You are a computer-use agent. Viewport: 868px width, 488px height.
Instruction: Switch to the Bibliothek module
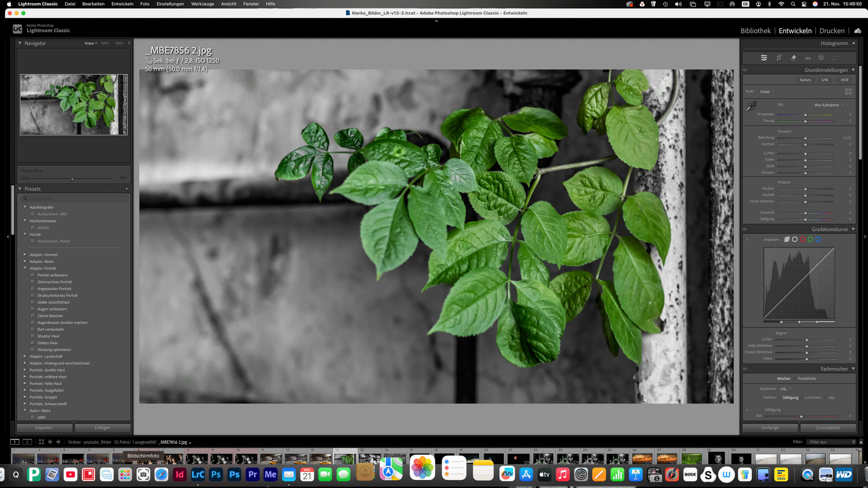(755, 31)
